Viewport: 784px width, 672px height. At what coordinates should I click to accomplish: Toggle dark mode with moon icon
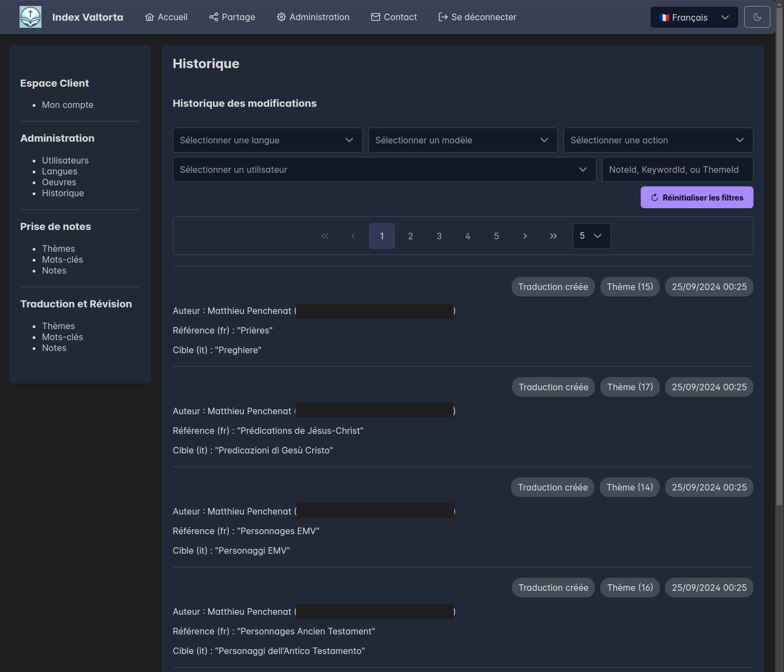pyautogui.click(x=757, y=17)
